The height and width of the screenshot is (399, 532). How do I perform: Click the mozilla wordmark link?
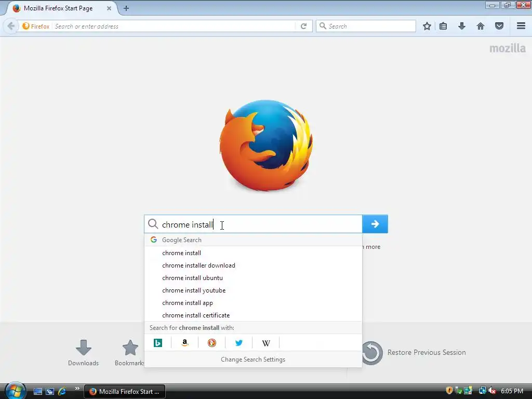(508, 48)
